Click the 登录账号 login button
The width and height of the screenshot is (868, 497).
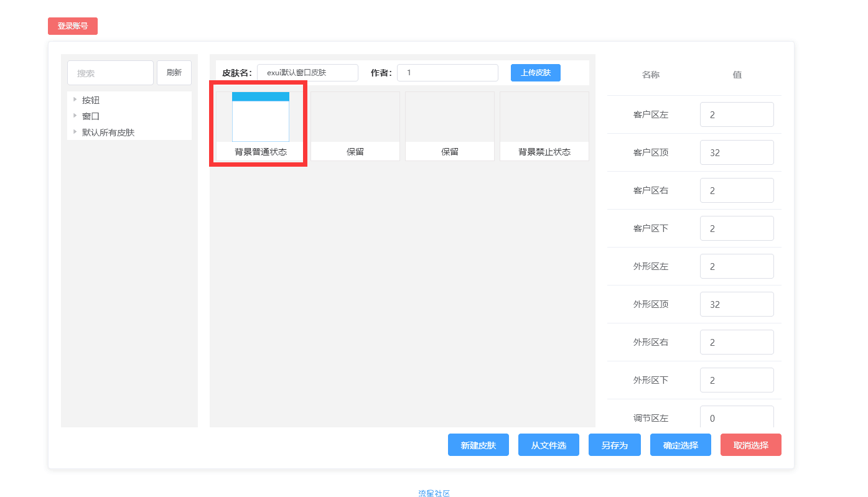(72, 26)
